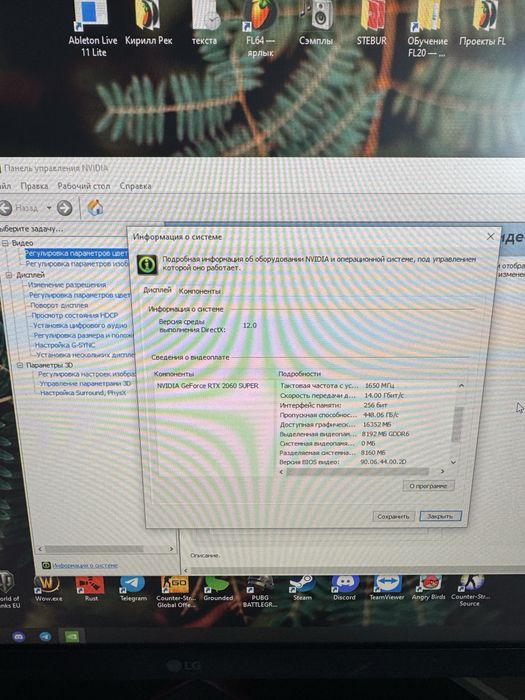
Task: Click the Telegram icon in the taskbar
Action: tap(45, 637)
